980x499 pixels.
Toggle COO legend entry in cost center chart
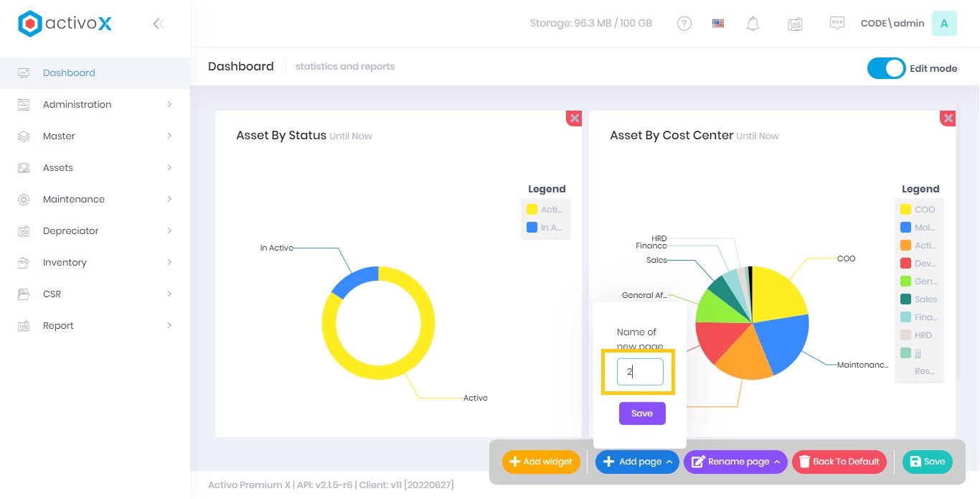[918, 210]
